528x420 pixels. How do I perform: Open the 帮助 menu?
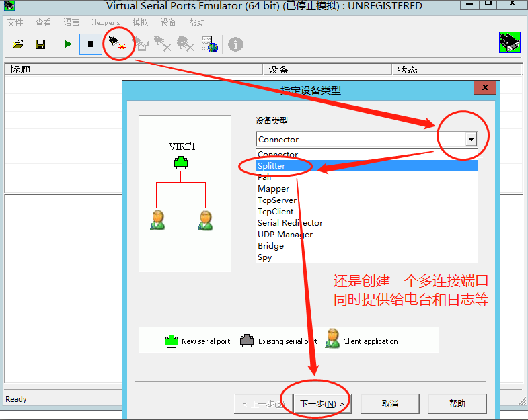point(196,23)
